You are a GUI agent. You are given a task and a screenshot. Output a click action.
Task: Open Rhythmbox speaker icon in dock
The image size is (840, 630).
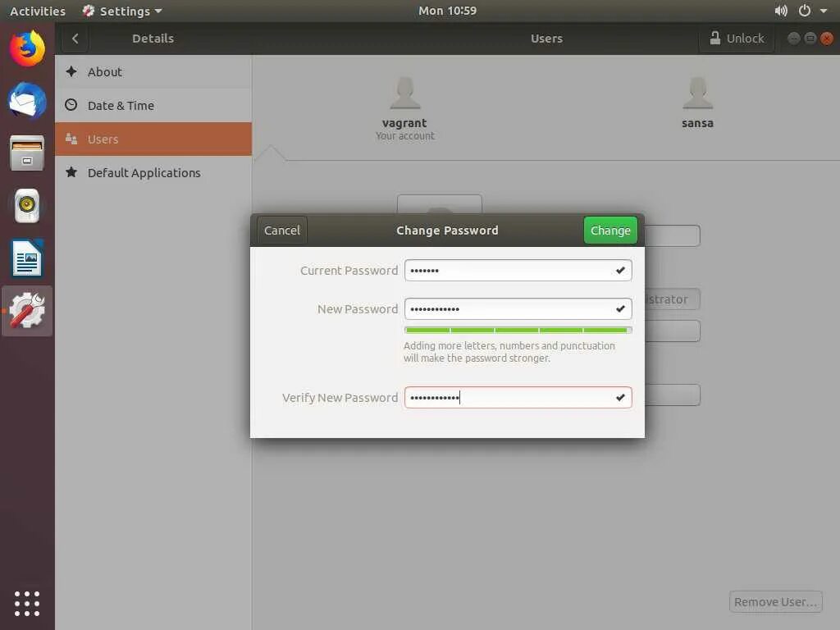(27, 205)
